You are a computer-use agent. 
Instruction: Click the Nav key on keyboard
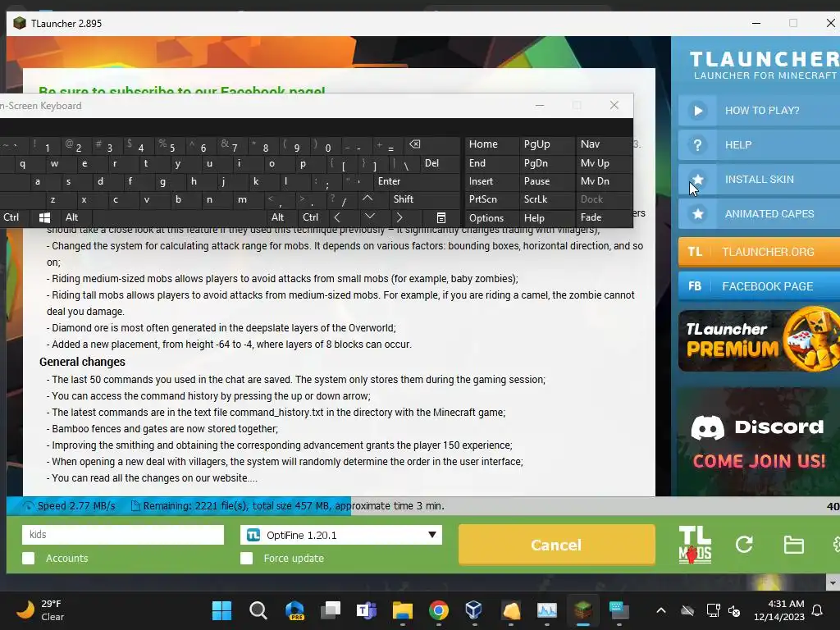[x=590, y=144]
